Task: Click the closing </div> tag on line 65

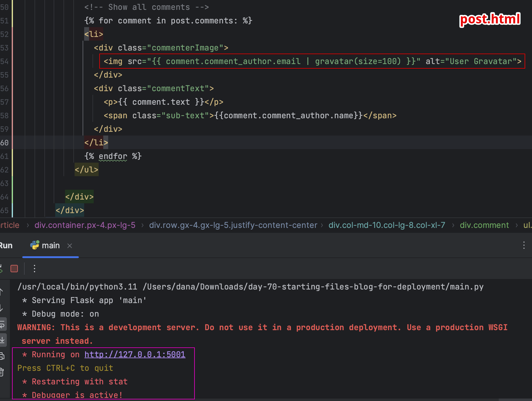Action: click(70, 210)
